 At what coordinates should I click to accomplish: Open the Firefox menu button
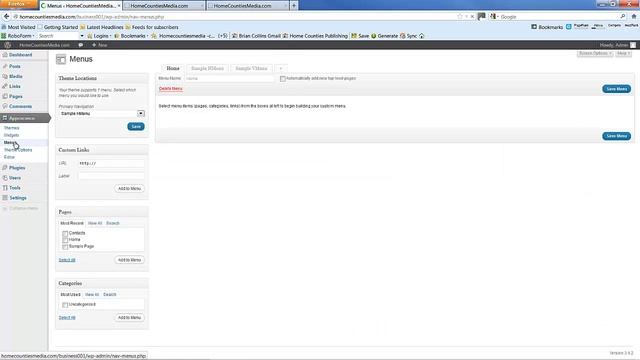[x=18, y=4]
